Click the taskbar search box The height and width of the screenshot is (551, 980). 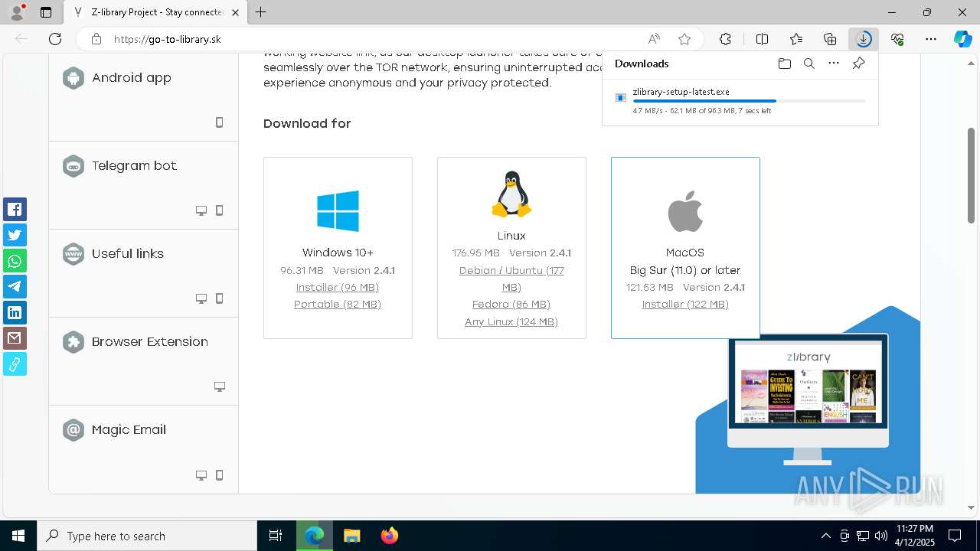click(147, 536)
